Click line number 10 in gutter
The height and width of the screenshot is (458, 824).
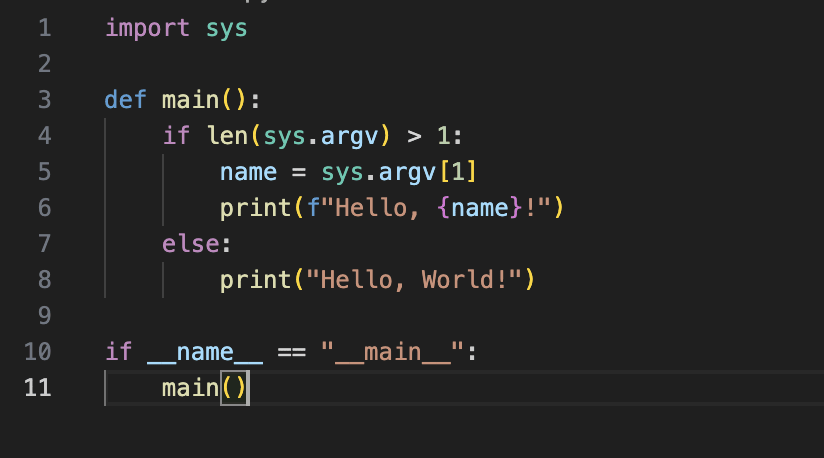(x=38, y=351)
